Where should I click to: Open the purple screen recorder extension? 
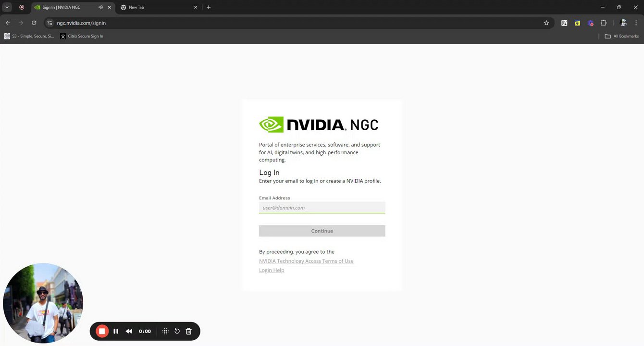pos(590,23)
